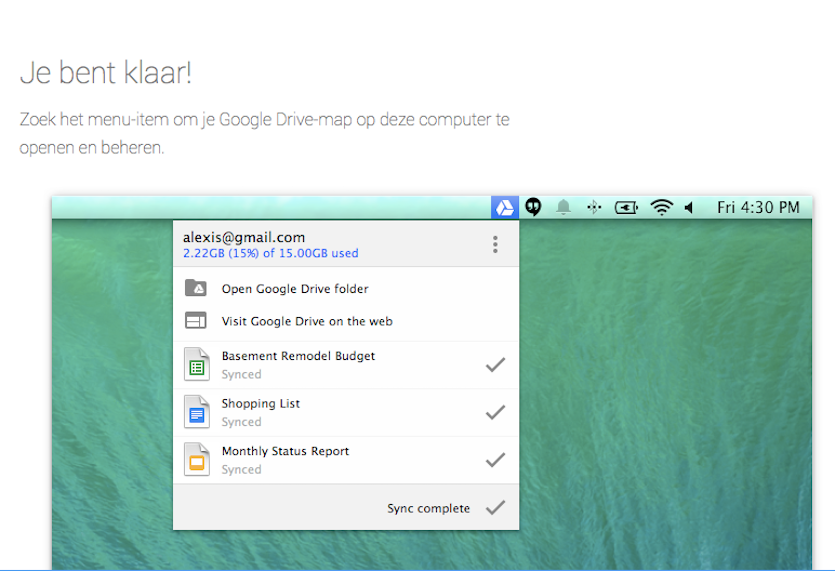835x571 pixels.
Task: Click checkmark beside Basement Remodel Budget
Action: (495, 365)
